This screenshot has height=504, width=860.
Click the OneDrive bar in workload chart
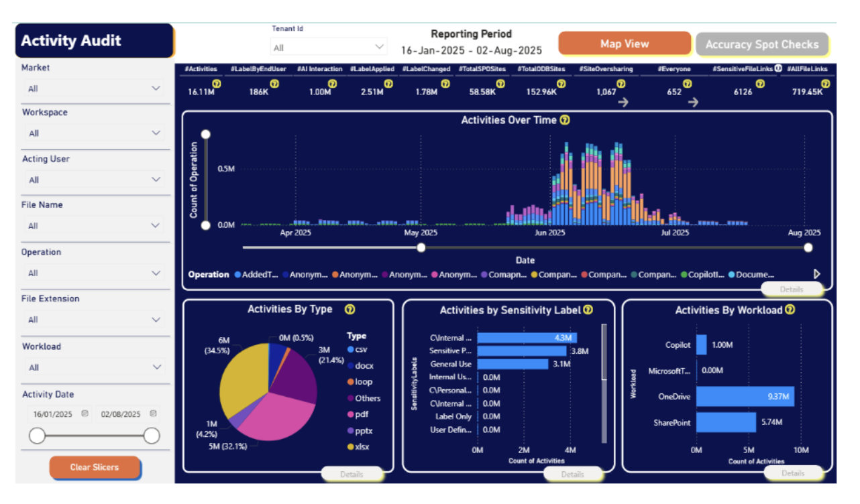click(745, 396)
